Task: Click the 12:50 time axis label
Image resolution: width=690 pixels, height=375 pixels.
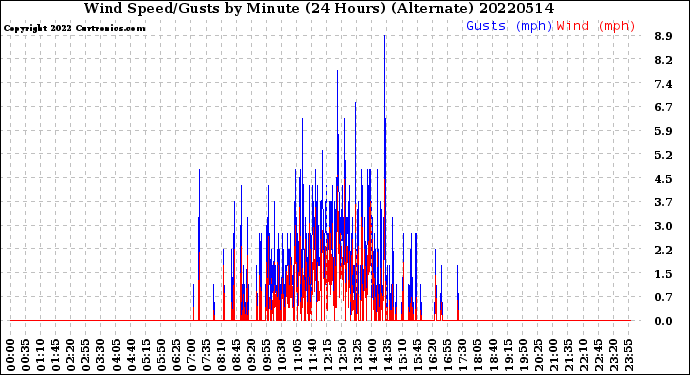Action: [341, 355]
